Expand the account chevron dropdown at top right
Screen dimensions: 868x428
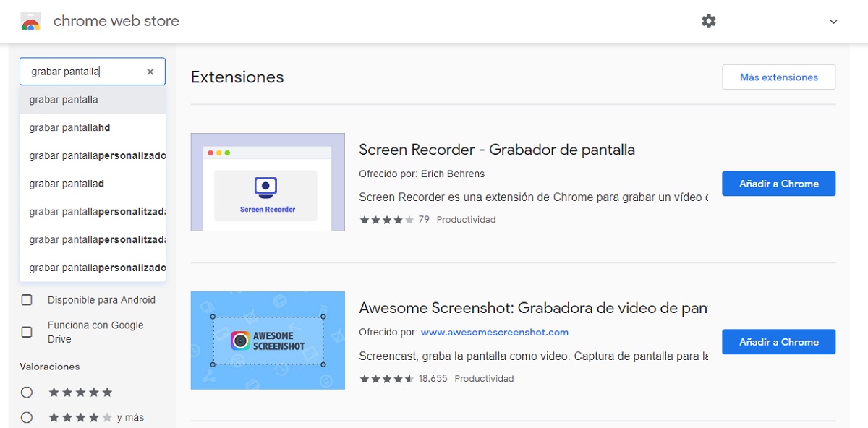[x=833, y=22]
